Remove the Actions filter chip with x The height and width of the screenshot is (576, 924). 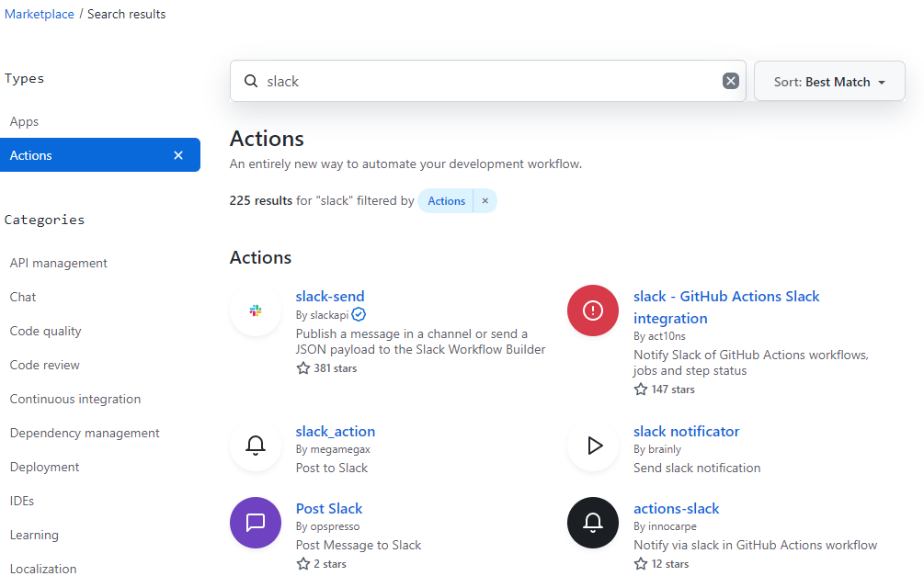pyautogui.click(x=485, y=201)
